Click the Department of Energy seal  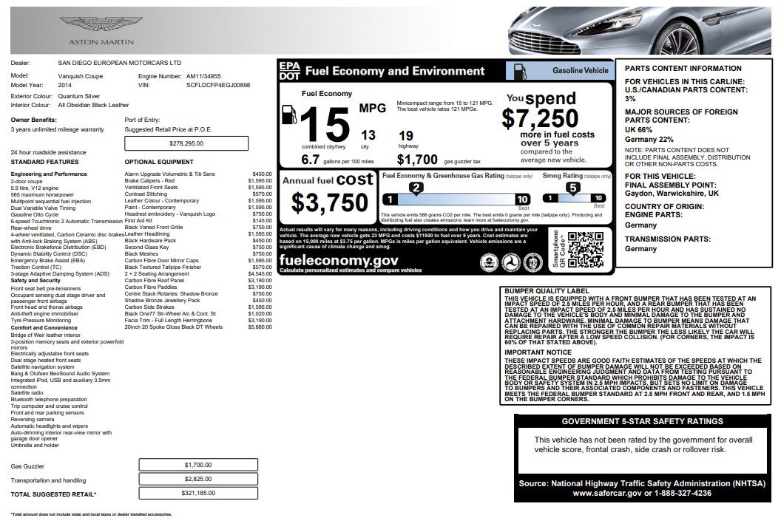click(532, 262)
